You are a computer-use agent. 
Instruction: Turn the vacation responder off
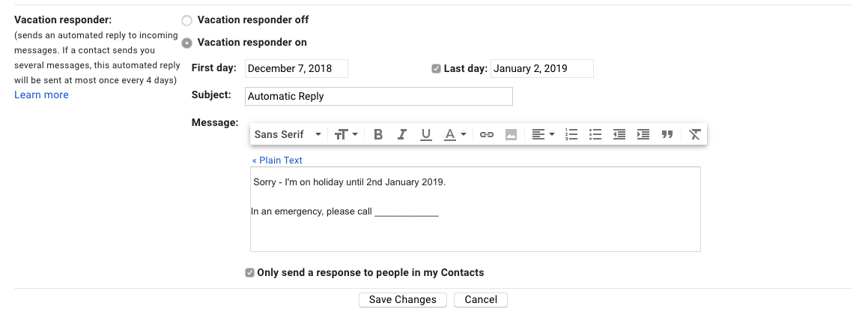tap(187, 20)
